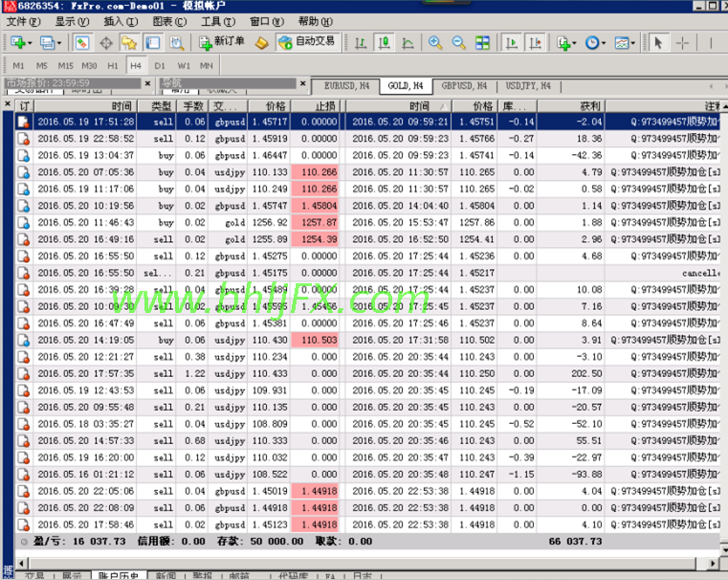Click the horizontal scrollbar right arrow

pyautogui.click(x=714, y=564)
